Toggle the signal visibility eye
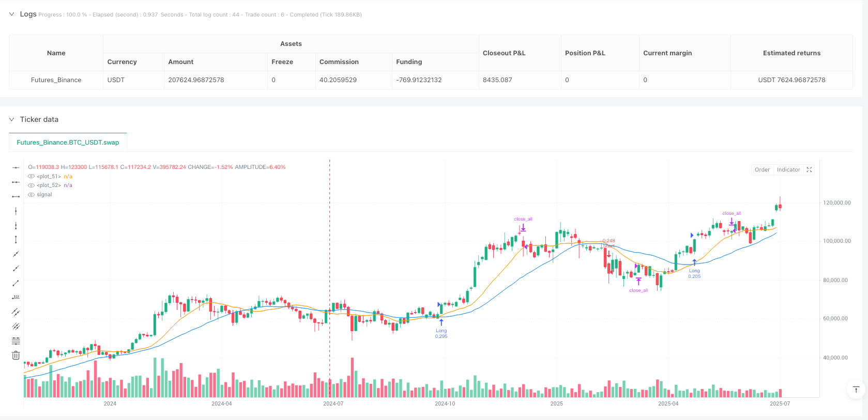Image resolution: width=868 pixels, height=420 pixels. click(x=32, y=195)
